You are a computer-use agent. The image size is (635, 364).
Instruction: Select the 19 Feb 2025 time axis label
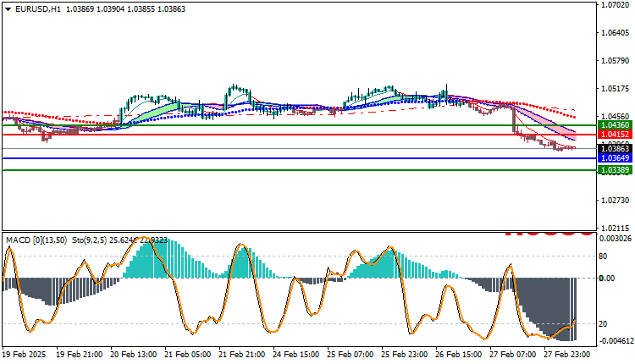point(25,355)
